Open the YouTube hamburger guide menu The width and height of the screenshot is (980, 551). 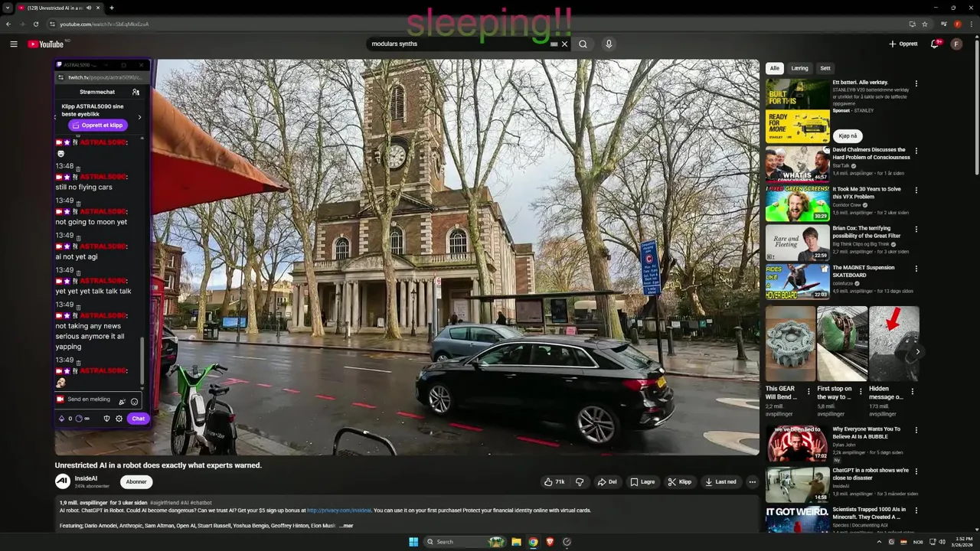(x=14, y=44)
